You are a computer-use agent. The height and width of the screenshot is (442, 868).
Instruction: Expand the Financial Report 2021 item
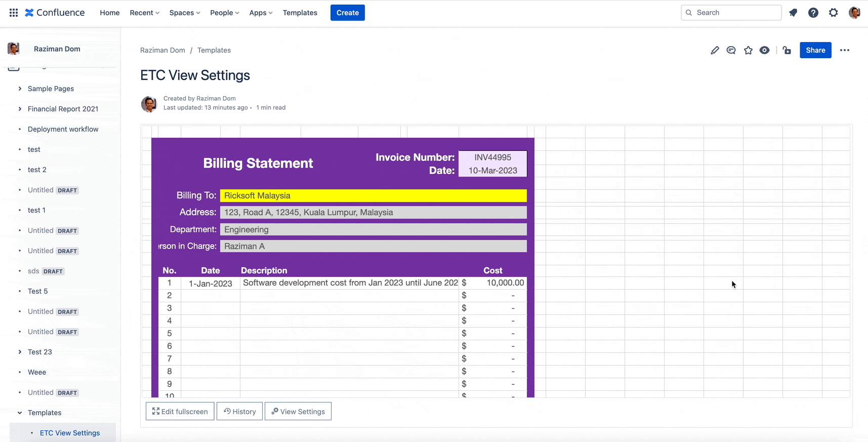[20, 109]
